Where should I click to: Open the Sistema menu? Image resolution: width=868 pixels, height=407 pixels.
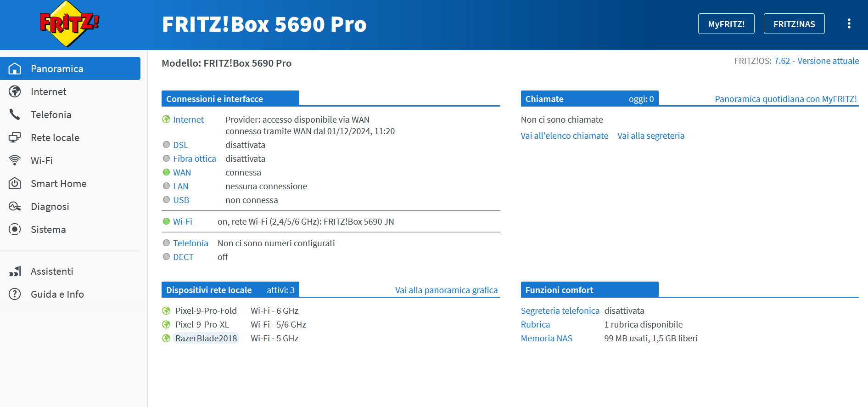click(x=70, y=229)
